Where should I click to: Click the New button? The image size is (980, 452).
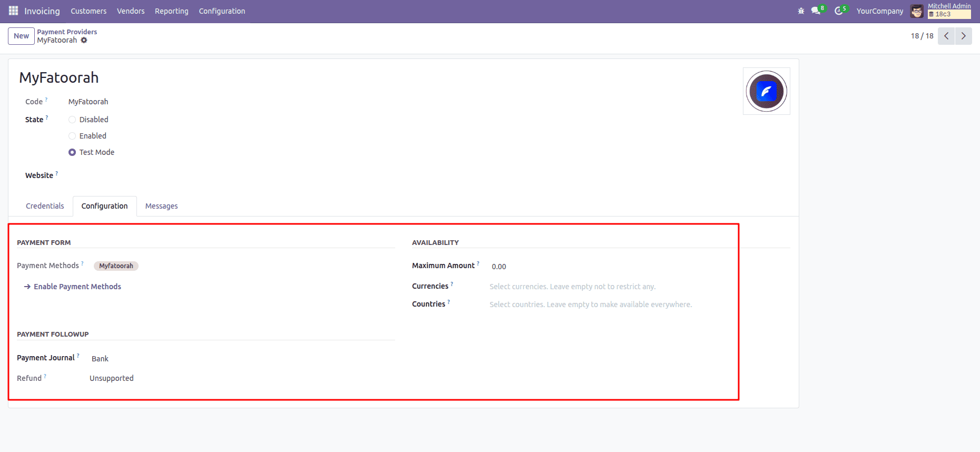coord(21,36)
